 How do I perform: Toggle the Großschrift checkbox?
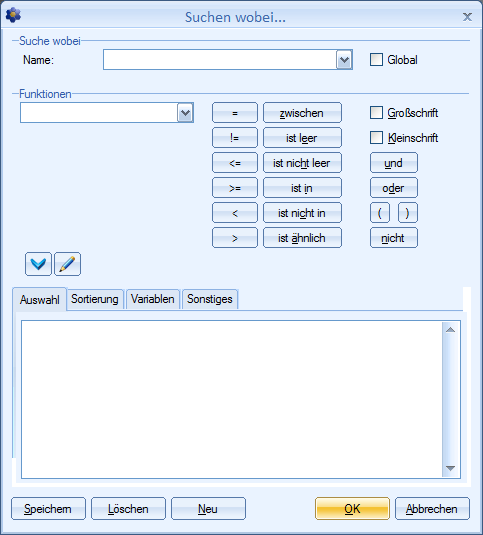(376, 113)
